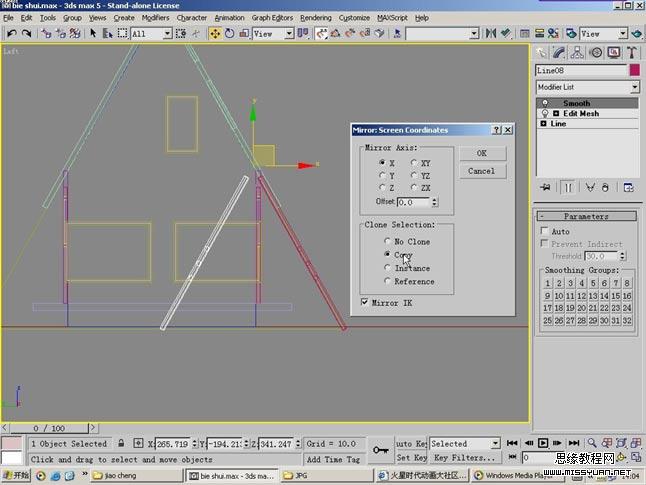The height and width of the screenshot is (485, 646).
Task: Open the render type View dropdown
Action: click(623, 34)
